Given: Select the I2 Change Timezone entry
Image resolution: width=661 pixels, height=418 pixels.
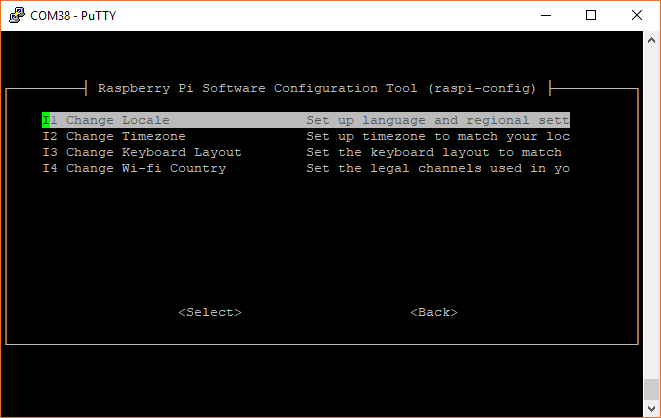Looking at the screenshot, I should tap(306, 136).
